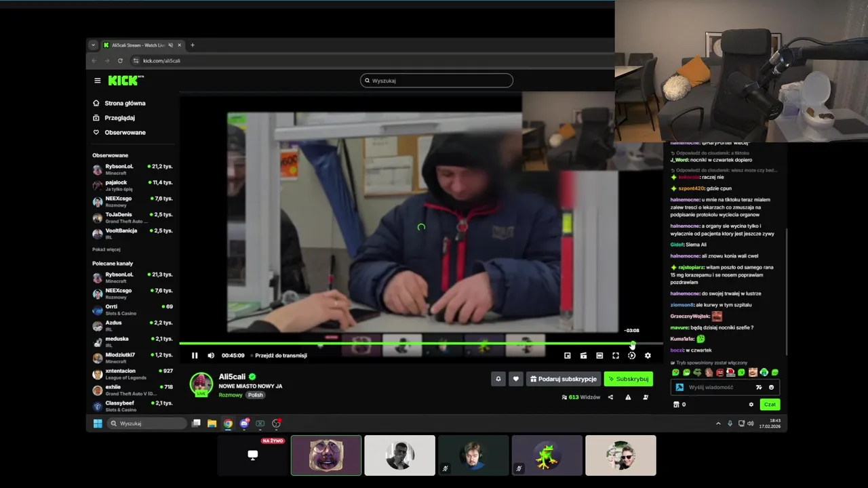Screen dimensions: 868x488
Task: Click the notification bell button
Action: point(498,379)
